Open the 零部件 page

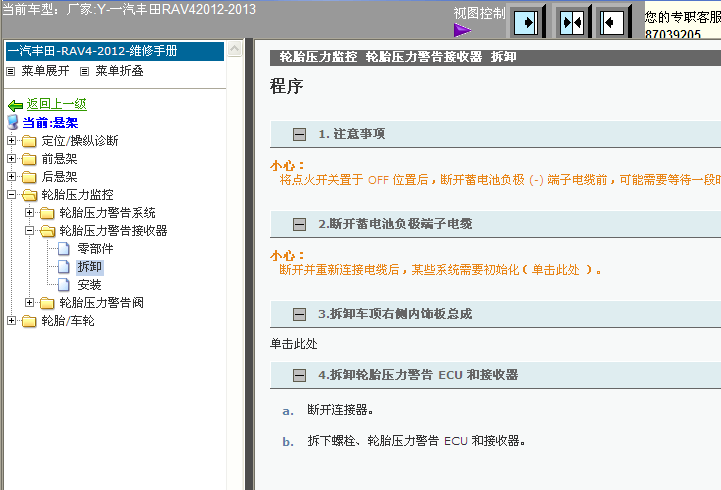pos(95,249)
